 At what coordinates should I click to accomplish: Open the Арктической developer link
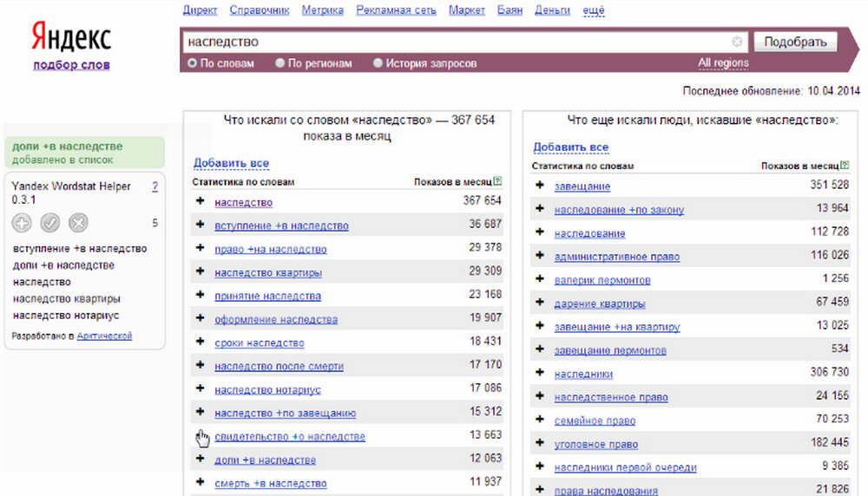[x=104, y=336]
